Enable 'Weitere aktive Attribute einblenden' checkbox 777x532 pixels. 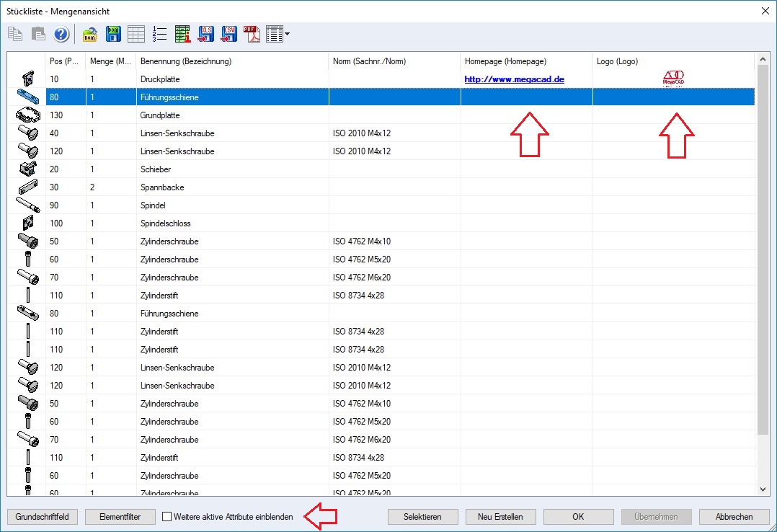point(167,517)
